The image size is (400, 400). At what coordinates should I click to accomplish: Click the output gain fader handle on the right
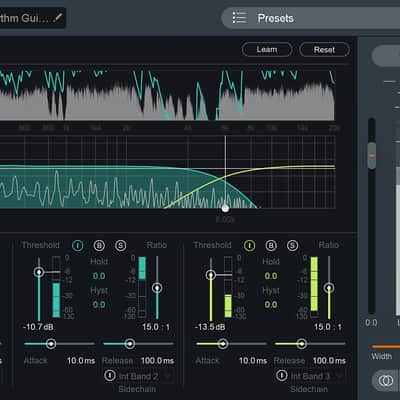[x=372, y=155]
